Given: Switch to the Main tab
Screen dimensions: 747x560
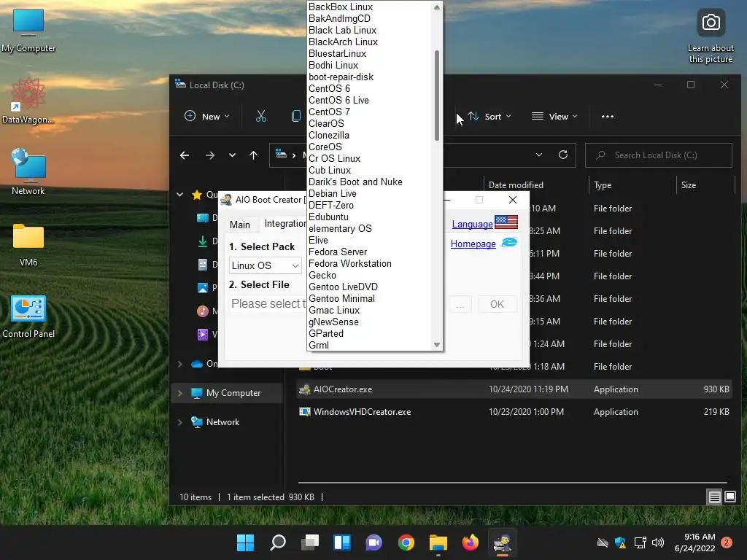Looking at the screenshot, I should click(x=239, y=225).
